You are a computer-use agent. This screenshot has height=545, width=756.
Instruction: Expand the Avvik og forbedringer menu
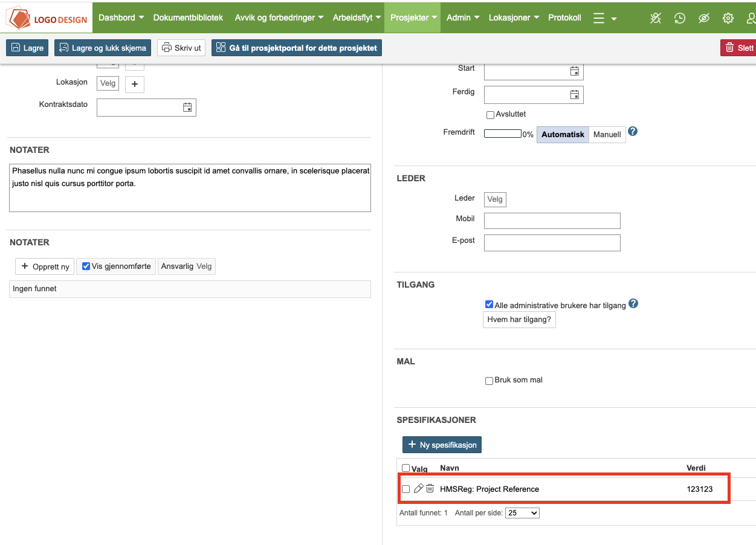coord(279,18)
